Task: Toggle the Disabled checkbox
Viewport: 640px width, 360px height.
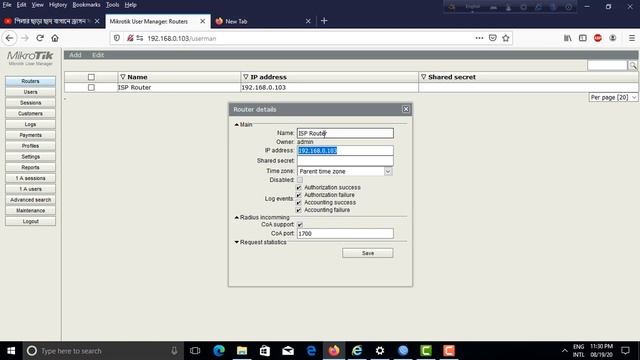Action: (x=300, y=180)
